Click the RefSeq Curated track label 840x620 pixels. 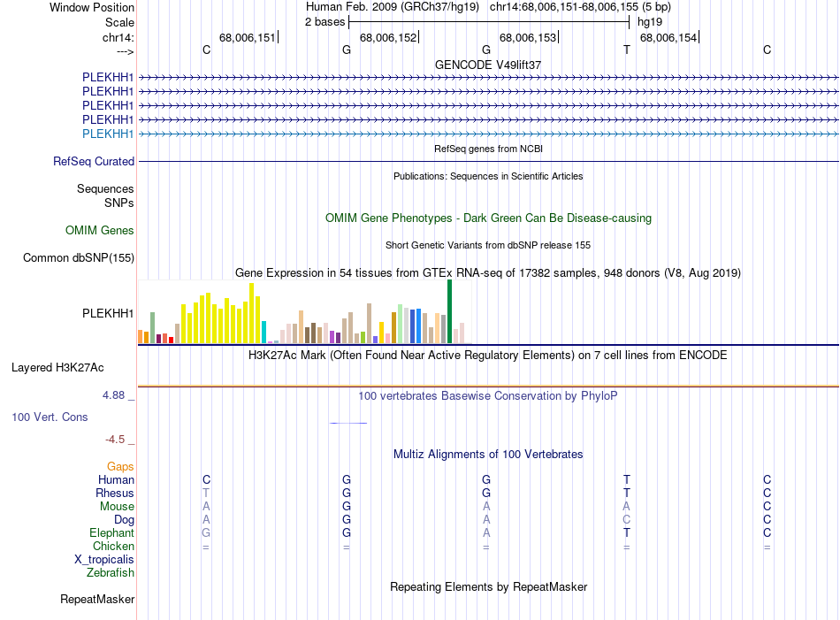point(94,161)
